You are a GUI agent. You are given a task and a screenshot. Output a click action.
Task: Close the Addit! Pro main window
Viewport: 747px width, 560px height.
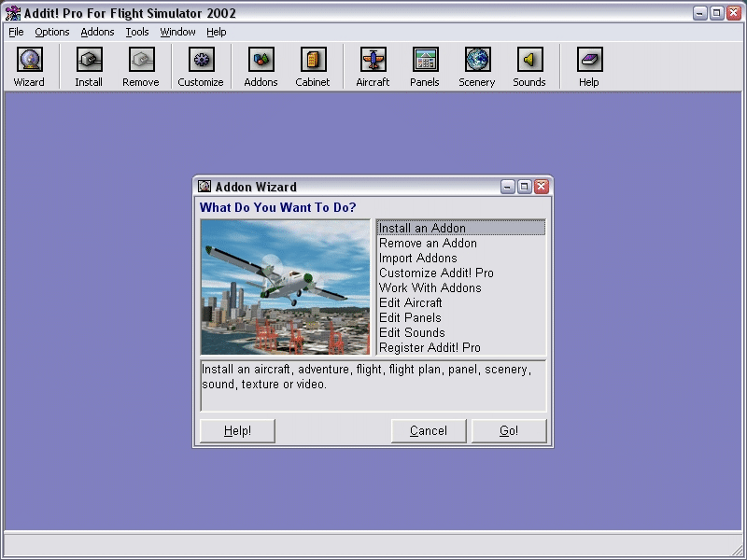(x=734, y=13)
